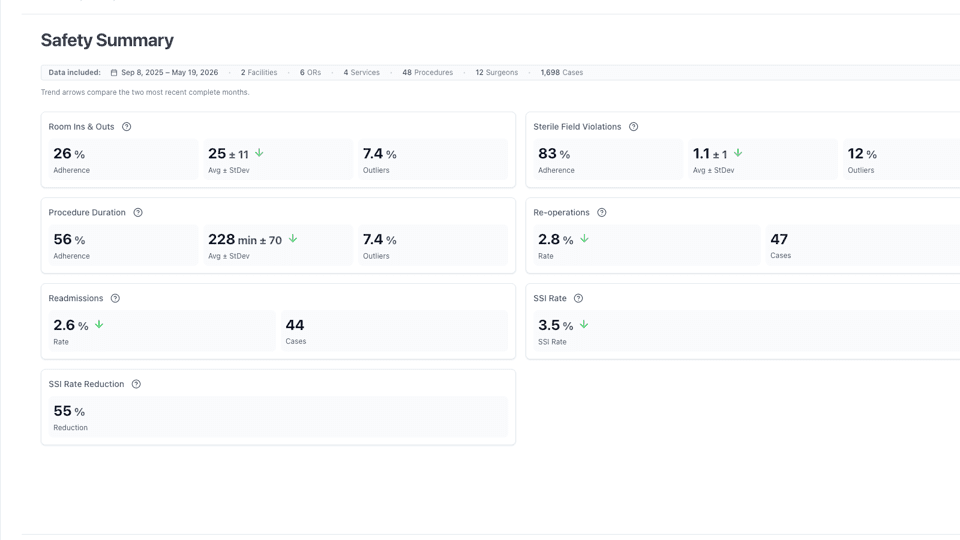Click the Data included label
The height and width of the screenshot is (540, 960).
pyautogui.click(x=75, y=72)
